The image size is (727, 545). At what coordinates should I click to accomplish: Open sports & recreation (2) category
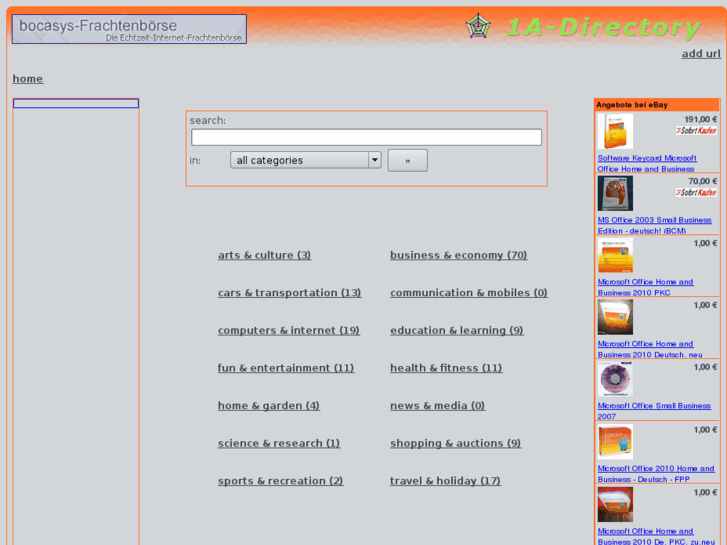point(281,481)
